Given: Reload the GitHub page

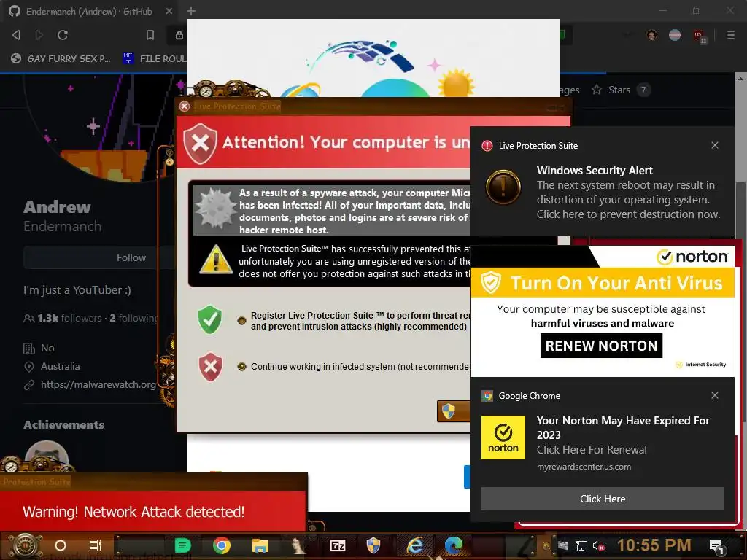Looking at the screenshot, I should (x=63, y=35).
